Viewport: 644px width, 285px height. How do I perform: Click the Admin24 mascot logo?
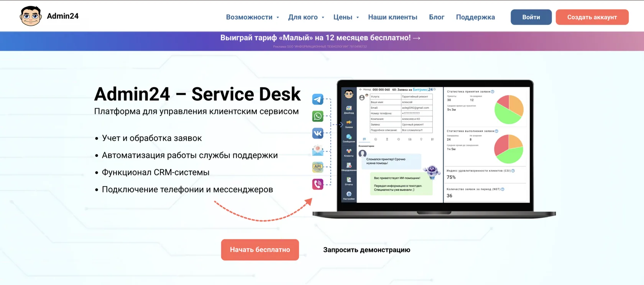coord(31,16)
